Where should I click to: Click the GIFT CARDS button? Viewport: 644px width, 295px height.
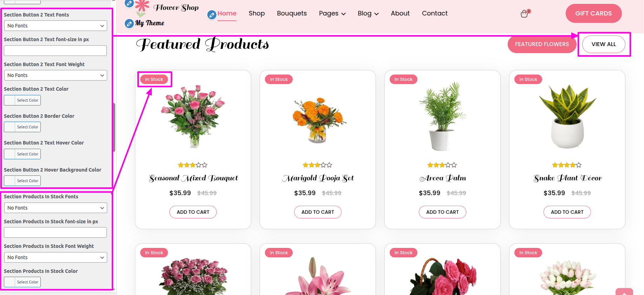pyautogui.click(x=593, y=13)
